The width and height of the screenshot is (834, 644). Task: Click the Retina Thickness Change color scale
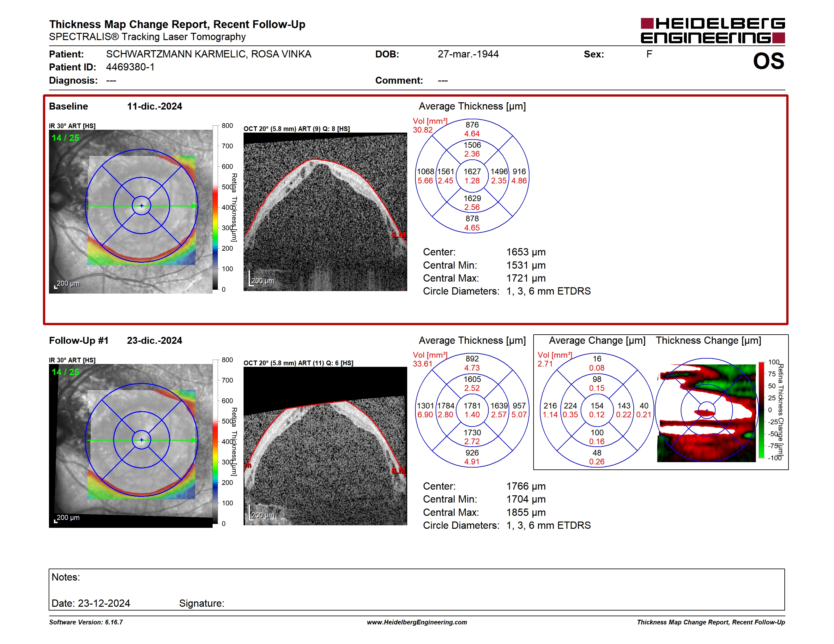coord(761,410)
